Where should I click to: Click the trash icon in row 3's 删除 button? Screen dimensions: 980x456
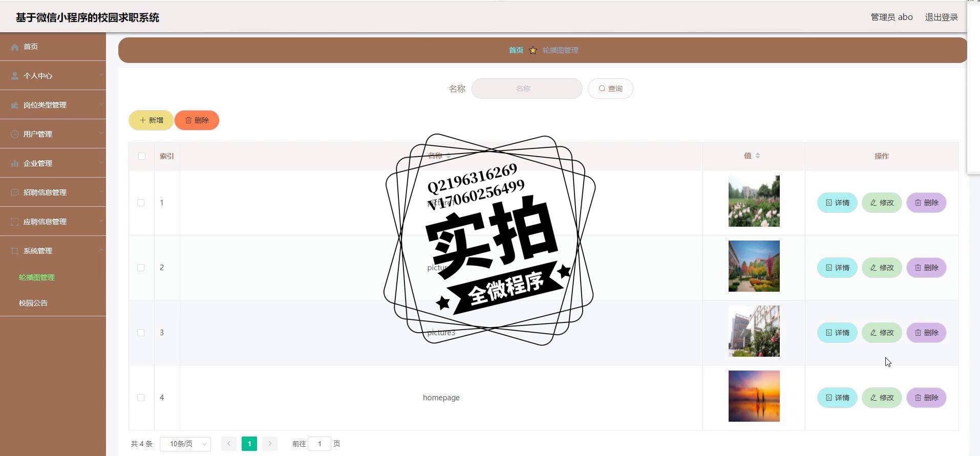(918, 333)
